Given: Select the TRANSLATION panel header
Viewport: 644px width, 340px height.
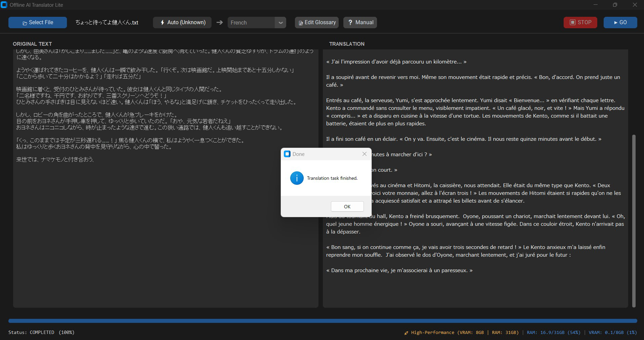Looking at the screenshot, I should click(x=347, y=44).
